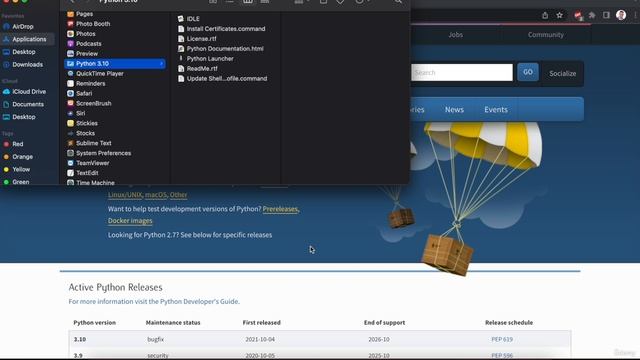
Task: Click the Active Python Releases heading
Action: click(x=116, y=287)
